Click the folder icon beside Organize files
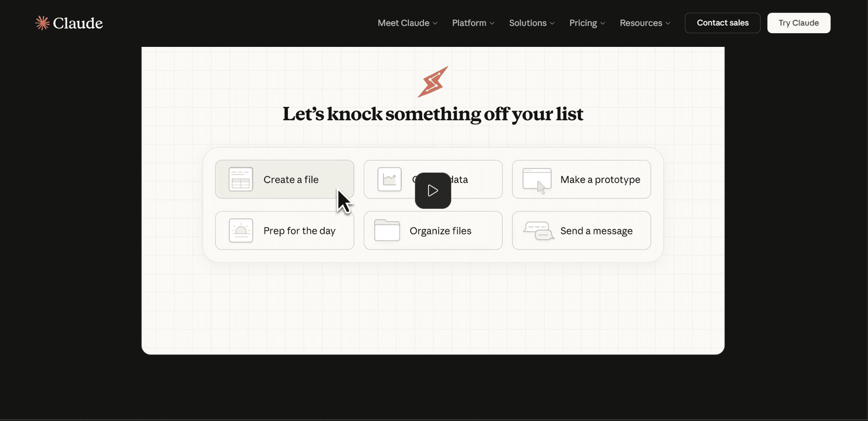Viewport: 868px width, 421px height. tap(387, 231)
